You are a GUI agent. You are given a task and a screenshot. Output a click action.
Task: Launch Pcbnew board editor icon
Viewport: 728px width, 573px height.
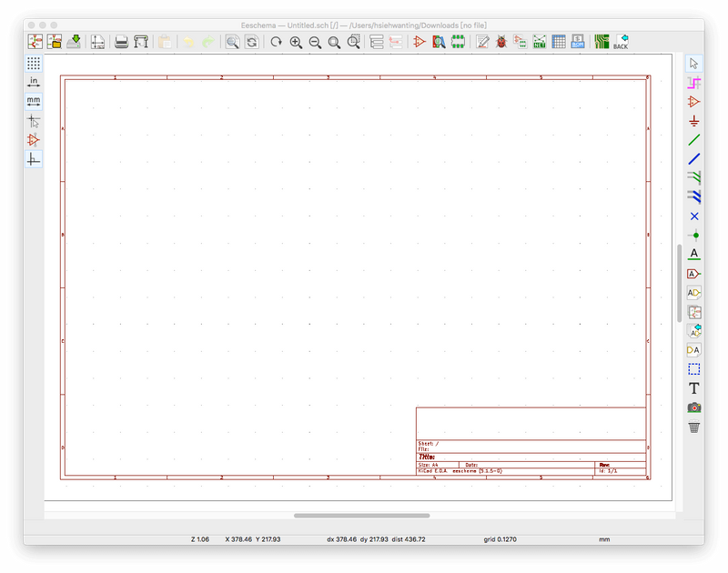coord(602,42)
